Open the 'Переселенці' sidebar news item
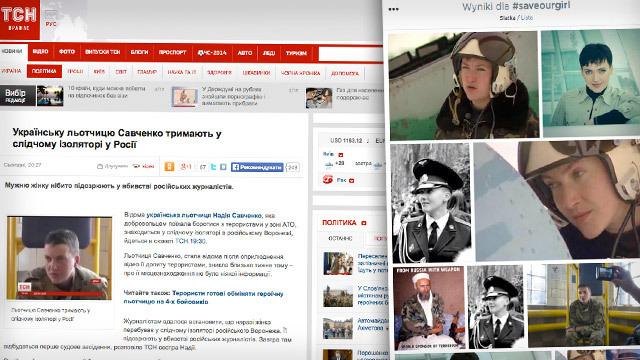The width and height of the screenshot is (640, 360). tap(372, 263)
